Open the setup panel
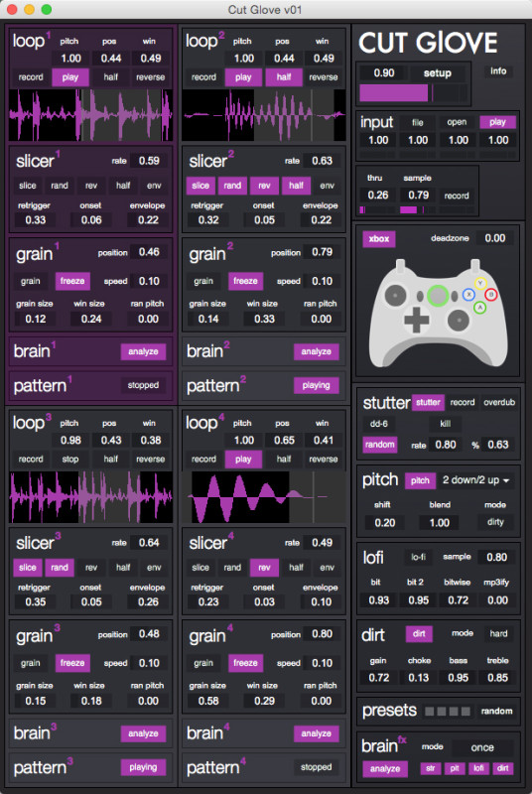Screen dimensions: 532x794 [x=438, y=72]
